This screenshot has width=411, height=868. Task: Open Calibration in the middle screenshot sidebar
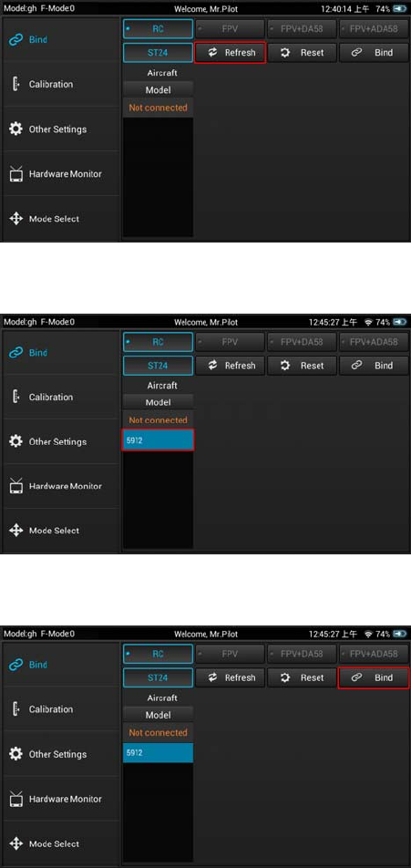click(60, 397)
